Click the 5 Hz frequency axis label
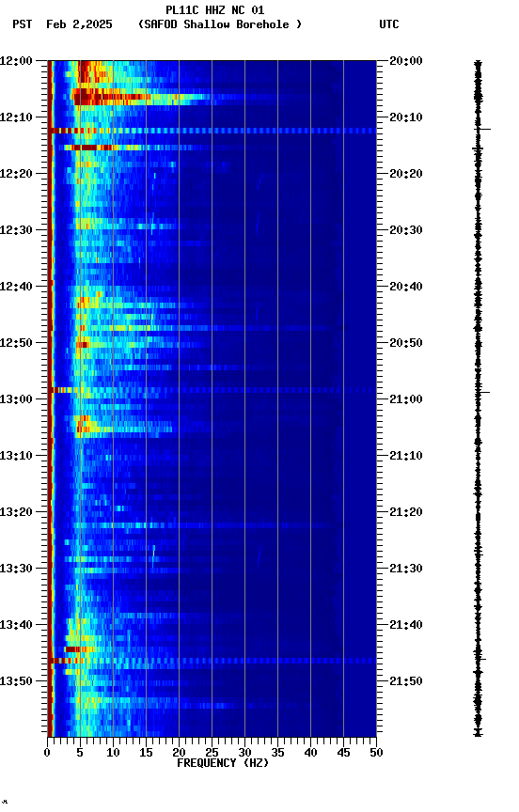 [80, 753]
